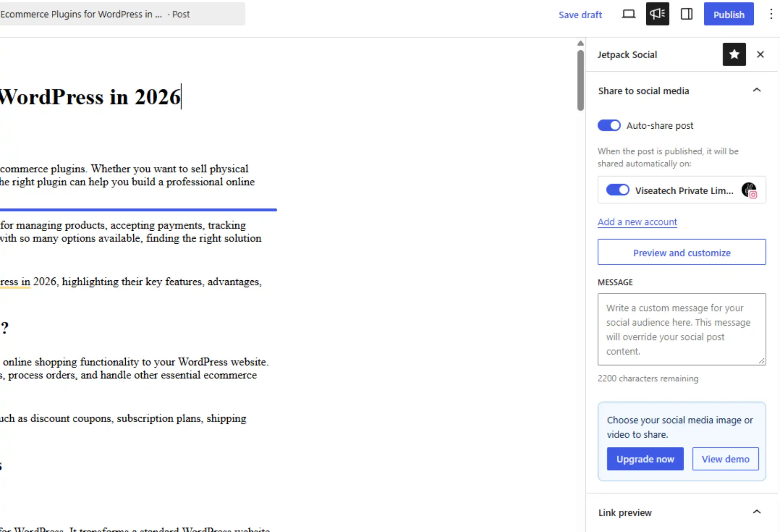Toggle the Jetpack Social megaphone icon
The width and height of the screenshot is (780, 532).
657,14
